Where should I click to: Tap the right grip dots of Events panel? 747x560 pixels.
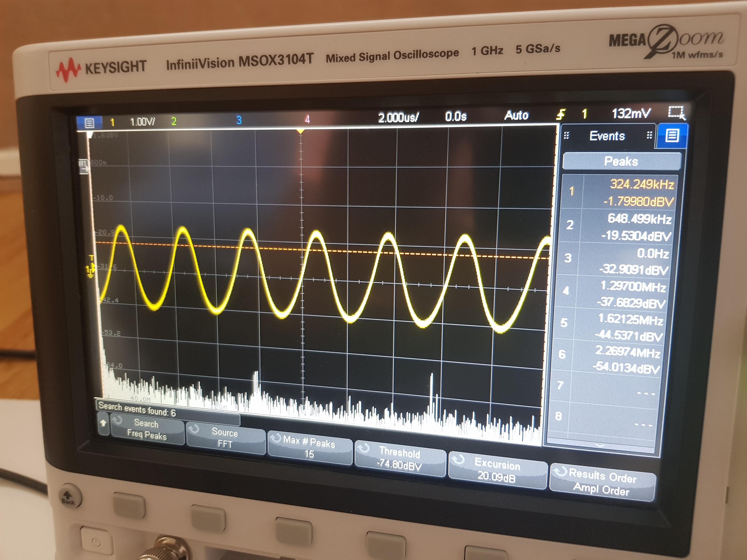[x=649, y=135]
